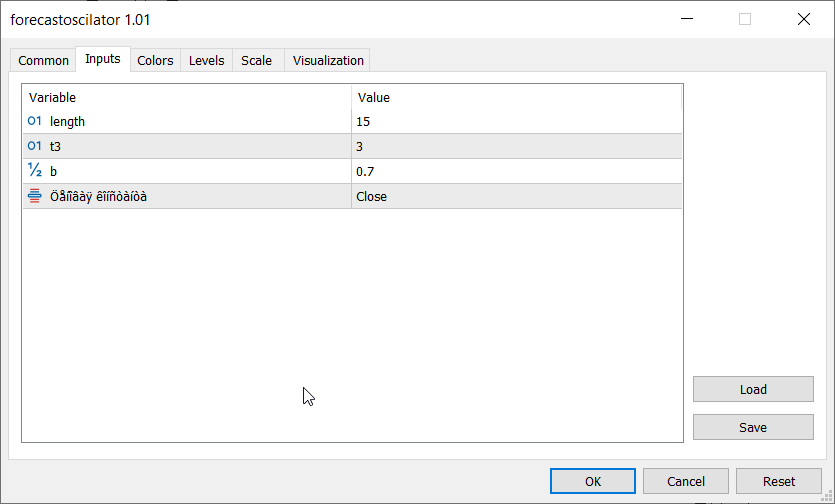This screenshot has width=835, height=504.
Task: Switch to the Visualization tab
Action: click(x=328, y=61)
